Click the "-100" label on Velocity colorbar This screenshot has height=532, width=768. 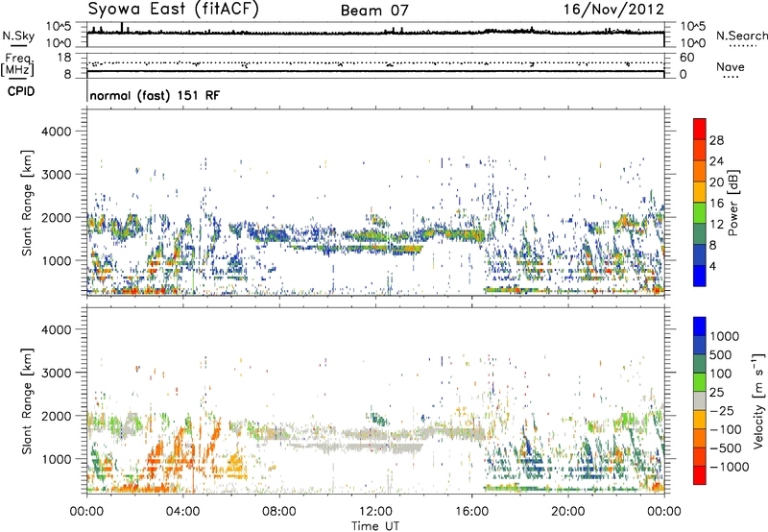click(x=725, y=429)
